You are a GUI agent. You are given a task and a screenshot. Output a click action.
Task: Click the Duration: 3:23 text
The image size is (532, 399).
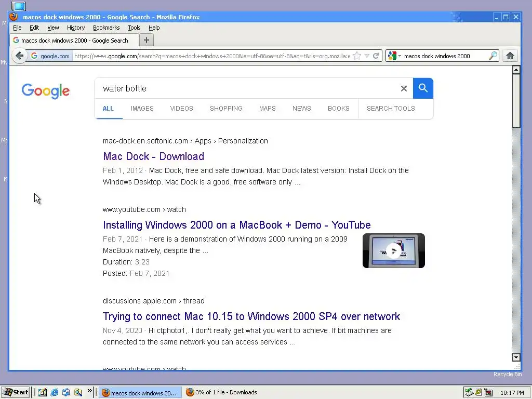pyautogui.click(x=126, y=262)
